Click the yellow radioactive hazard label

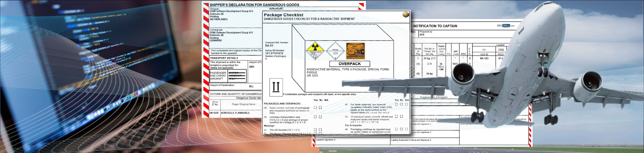coord(315,51)
